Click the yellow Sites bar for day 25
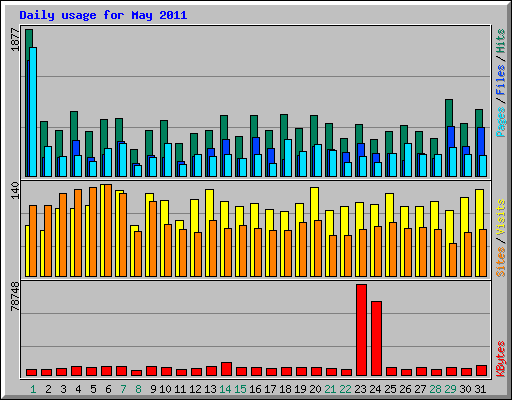This screenshot has height=400, width=512. point(389,207)
